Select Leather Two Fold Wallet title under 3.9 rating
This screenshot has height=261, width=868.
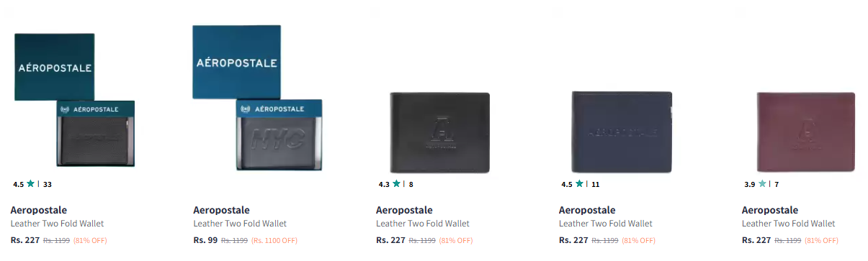click(x=789, y=224)
